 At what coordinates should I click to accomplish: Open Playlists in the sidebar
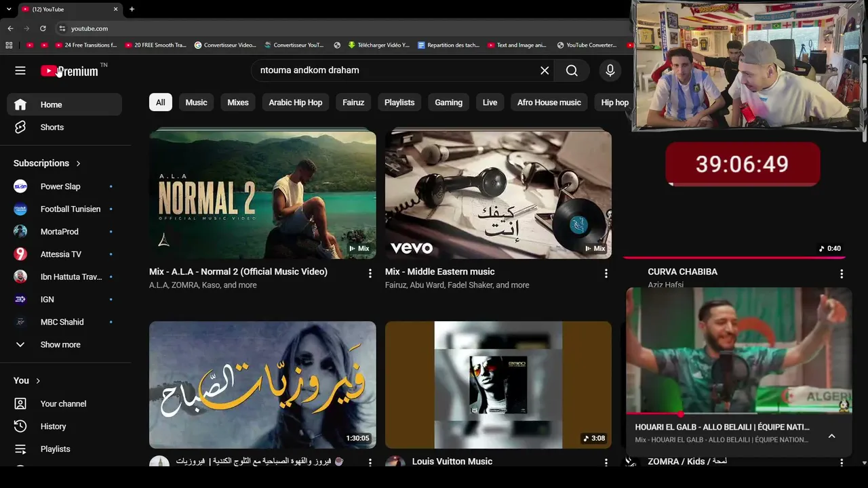64,449
